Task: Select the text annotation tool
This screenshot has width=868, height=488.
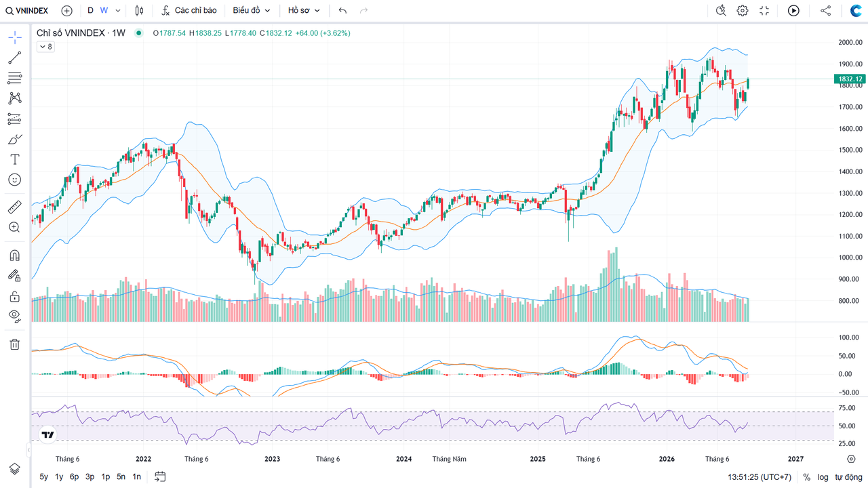Action: tap(14, 159)
